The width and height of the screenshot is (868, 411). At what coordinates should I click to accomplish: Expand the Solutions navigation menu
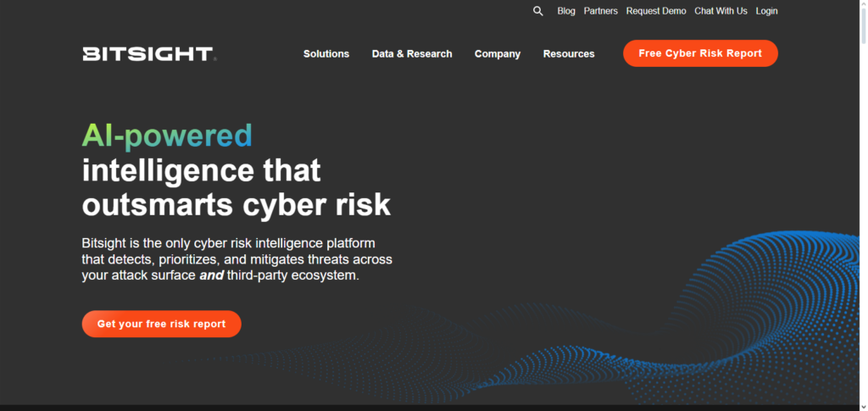(x=326, y=53)
